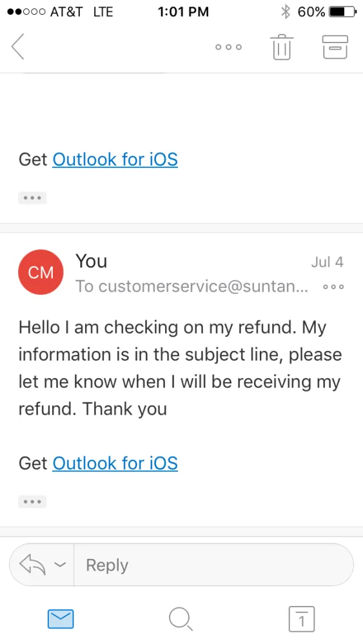Open message options dots beside recipient address
Screen dimensions: 363x644
click(x=333, y=287)
